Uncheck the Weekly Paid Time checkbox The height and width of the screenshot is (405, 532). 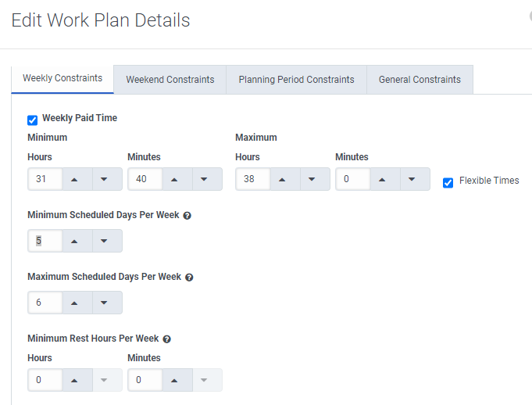pyautogui.click(x=33, y=120)
